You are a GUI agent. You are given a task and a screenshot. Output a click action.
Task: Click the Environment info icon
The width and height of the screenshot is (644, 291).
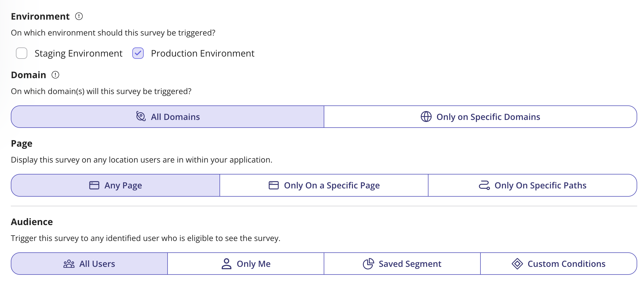tap(79, 16)
